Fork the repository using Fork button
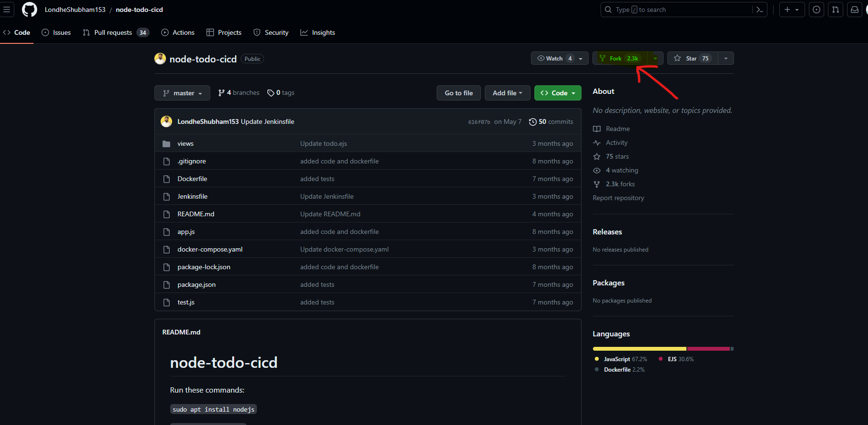 [x=620, y=58]
